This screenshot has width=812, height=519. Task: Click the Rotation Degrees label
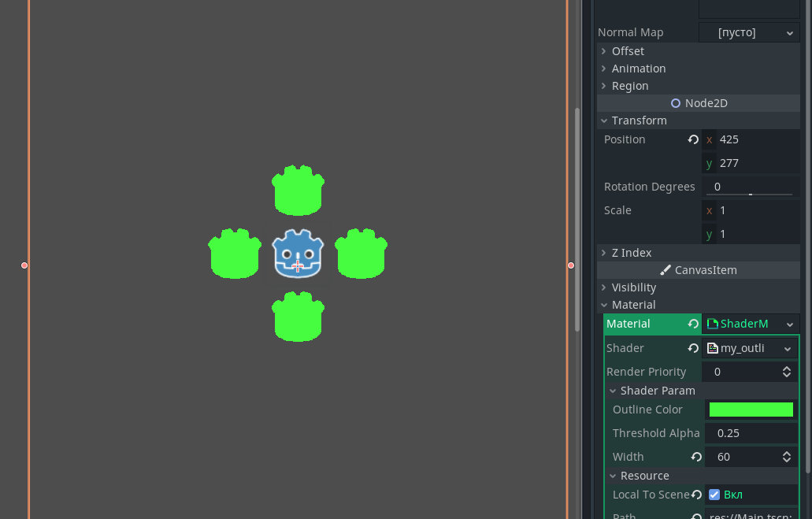click(x=650, y=187)
